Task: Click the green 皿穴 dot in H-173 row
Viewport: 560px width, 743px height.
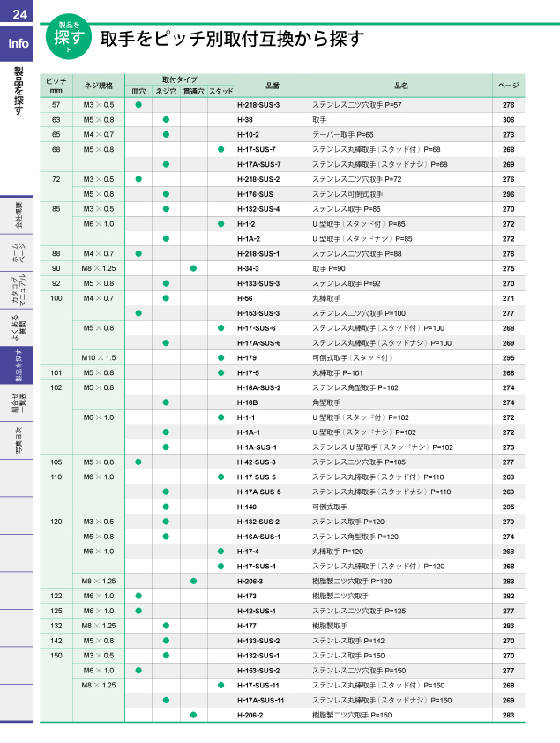Action: [x=138, y=596]
